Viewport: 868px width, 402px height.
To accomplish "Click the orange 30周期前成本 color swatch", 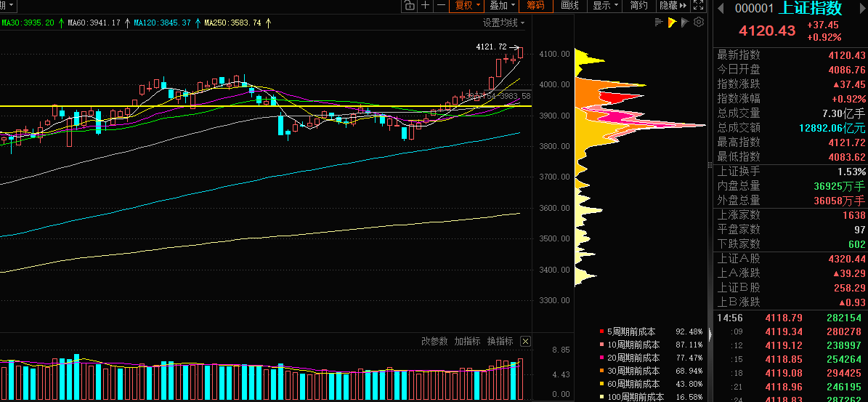I will (601, 371).
